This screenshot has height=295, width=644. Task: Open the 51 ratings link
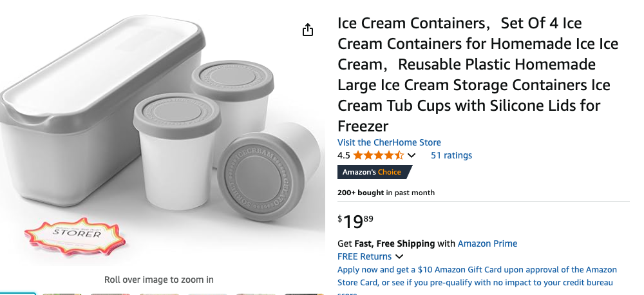click(x=451, y=155)
